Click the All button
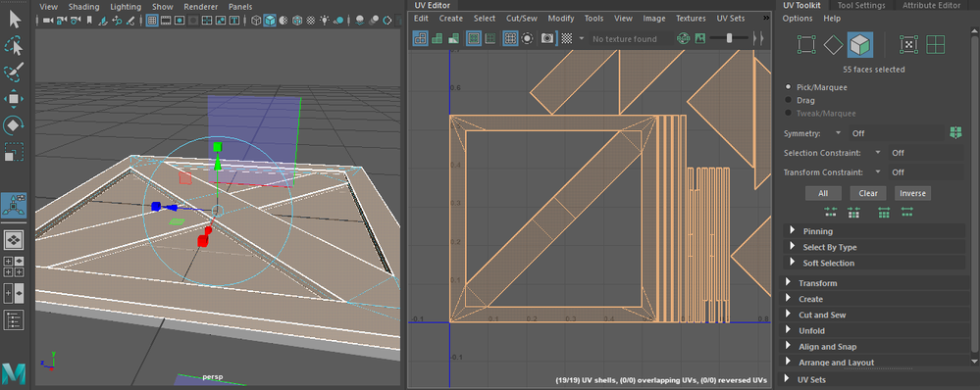Image resolution: width=980 pixels, height=390 pixels. coord(823,193)
